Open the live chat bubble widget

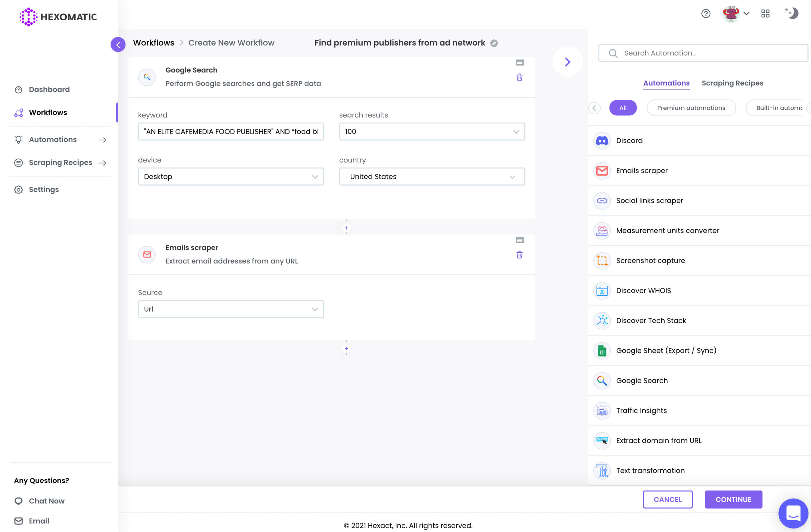793,513
